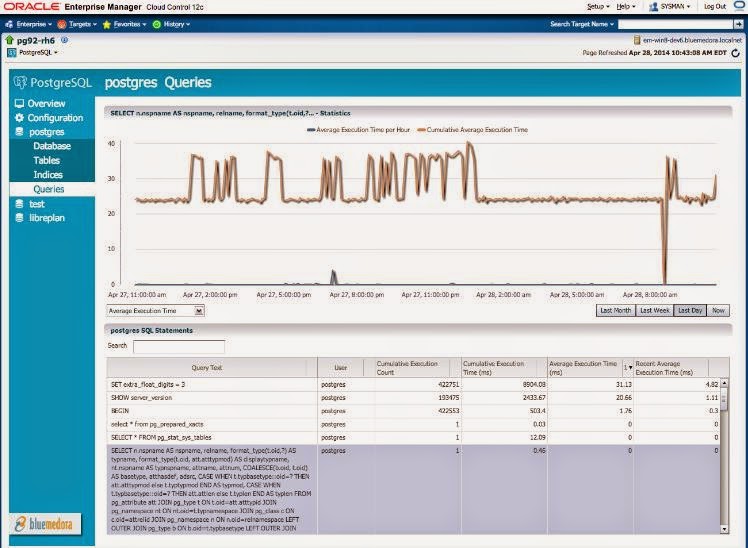Open the Help dropdown menu
The height and width of the screenshot is (548, 748).
(625, 7)
